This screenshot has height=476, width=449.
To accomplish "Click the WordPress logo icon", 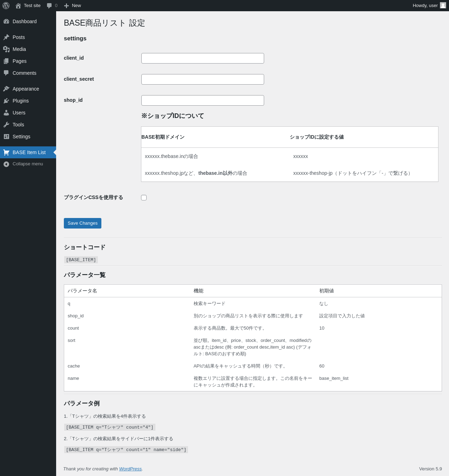I will (6, 6).
